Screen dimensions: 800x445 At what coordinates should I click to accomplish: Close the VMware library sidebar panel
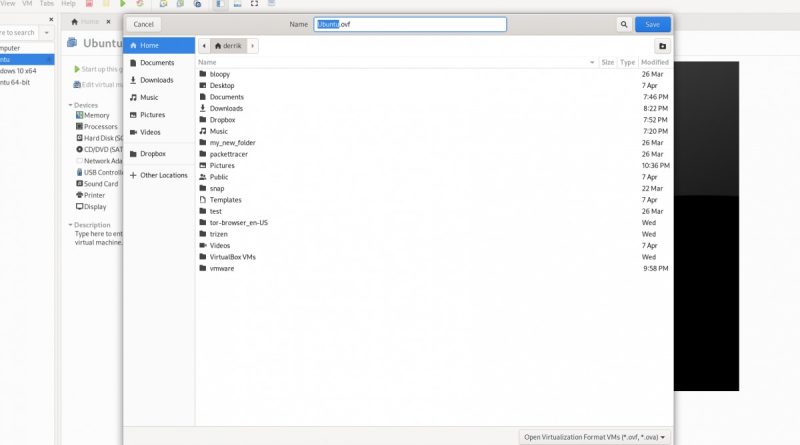tap(51, 19)
